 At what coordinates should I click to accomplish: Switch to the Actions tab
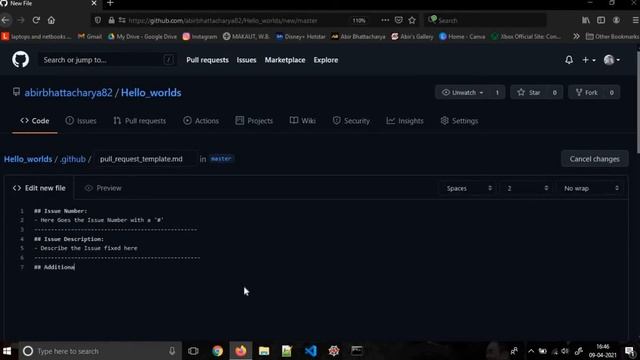coord(201,121)
